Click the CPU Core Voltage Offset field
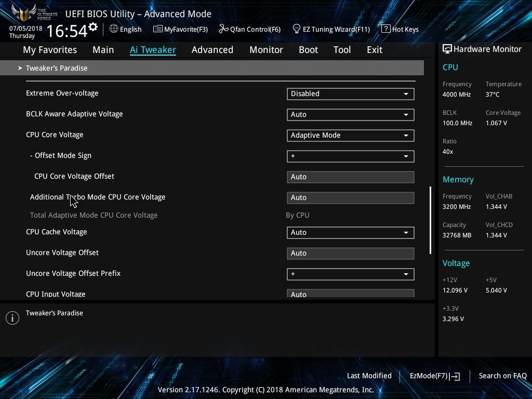Viewport: 532px width, 399px height. [x=351, y=177]
